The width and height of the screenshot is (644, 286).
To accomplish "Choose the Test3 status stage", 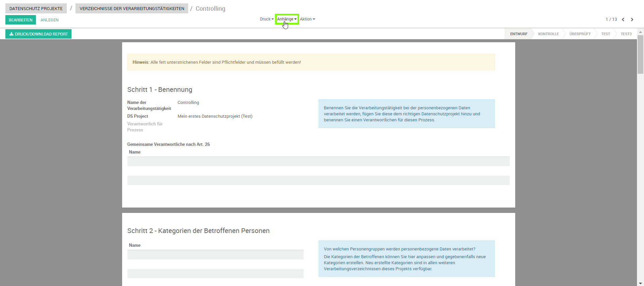I will (x=626, y=34).
